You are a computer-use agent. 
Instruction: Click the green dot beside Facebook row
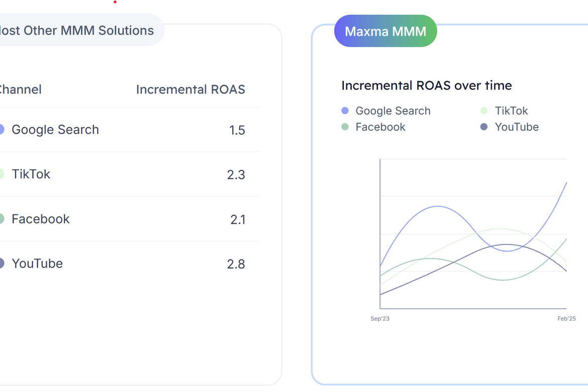pos(2,219)
